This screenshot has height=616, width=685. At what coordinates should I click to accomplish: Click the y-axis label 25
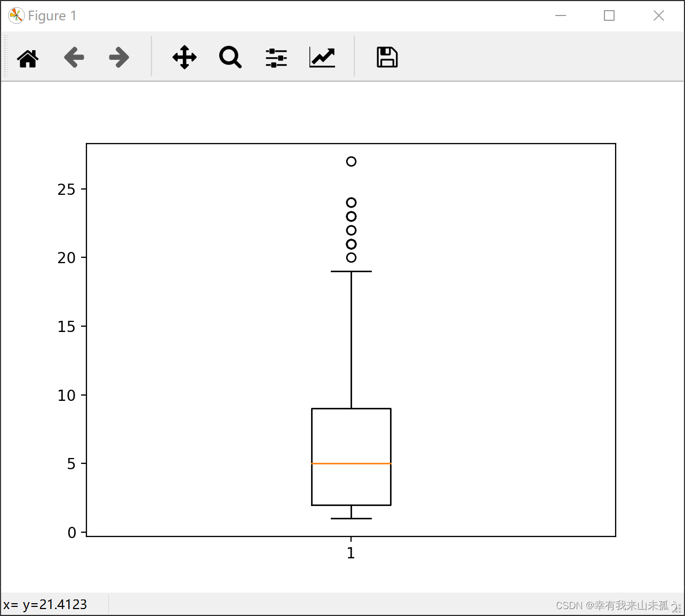point(67,189)
